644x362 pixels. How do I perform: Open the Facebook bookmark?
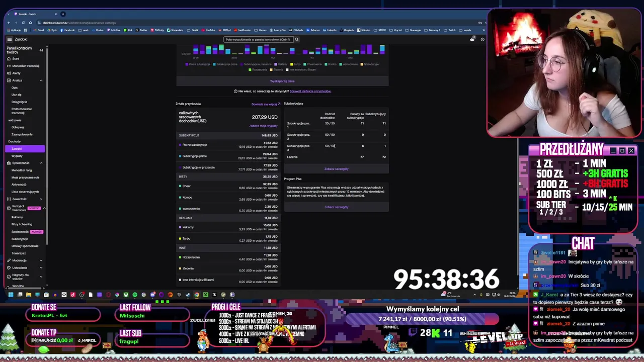68,30
